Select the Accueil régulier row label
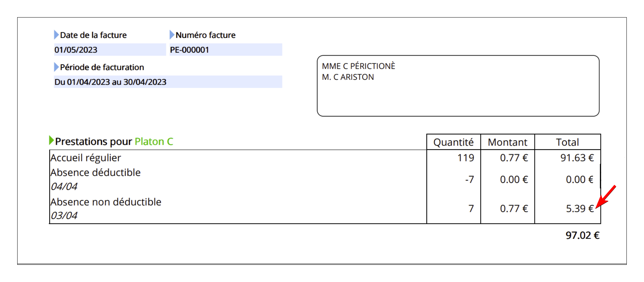The width and height of the screenshot is (644, 282). point(86,158)
